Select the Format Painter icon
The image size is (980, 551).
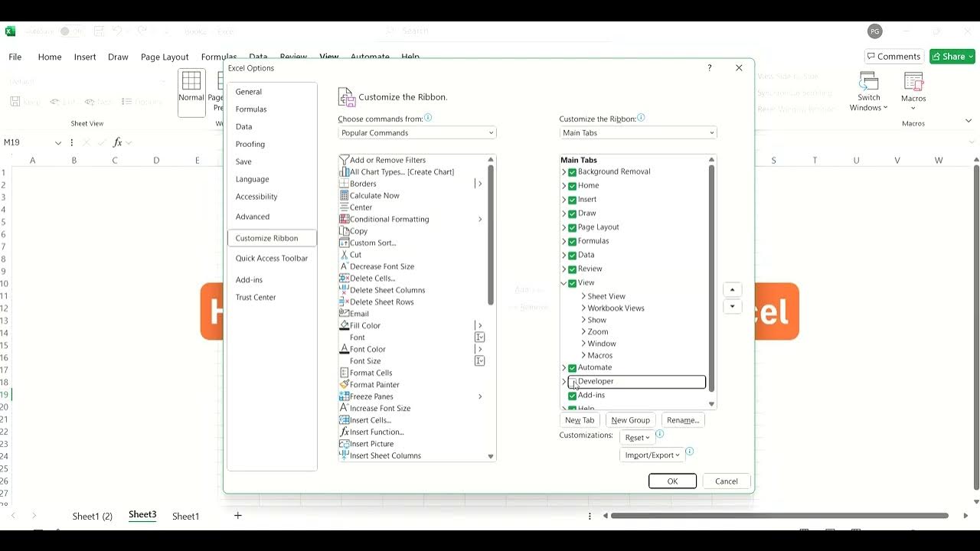tap(344, 384)
